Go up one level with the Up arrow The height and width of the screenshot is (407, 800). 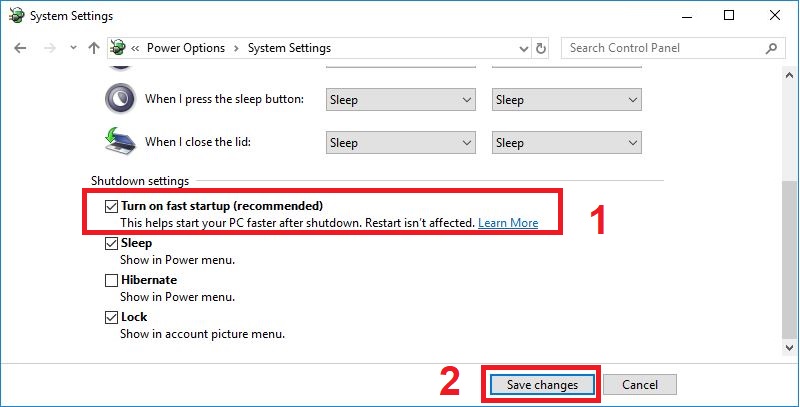(x=93, y=48)
